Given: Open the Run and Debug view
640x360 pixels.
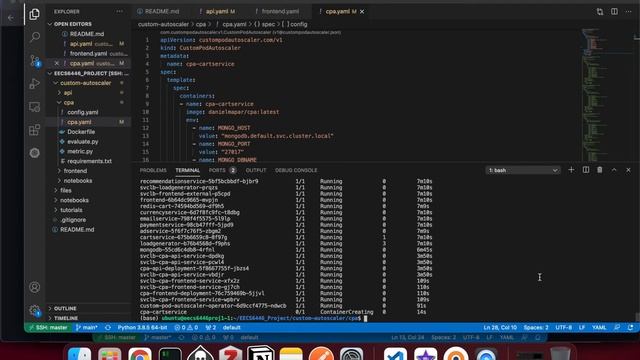Looking at the screenshot, I should (x=35, y=84).
